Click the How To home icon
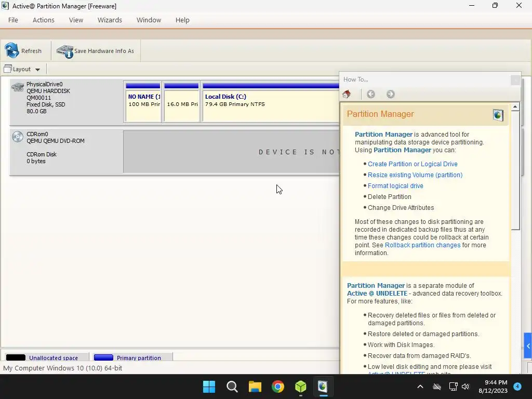532x399 pixels. (347, 94)
